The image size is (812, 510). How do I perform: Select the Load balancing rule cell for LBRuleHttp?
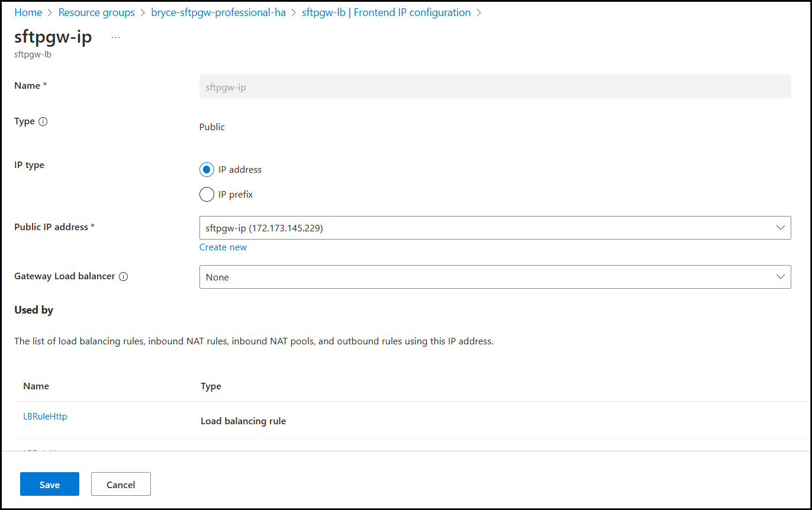pos(243,421)
